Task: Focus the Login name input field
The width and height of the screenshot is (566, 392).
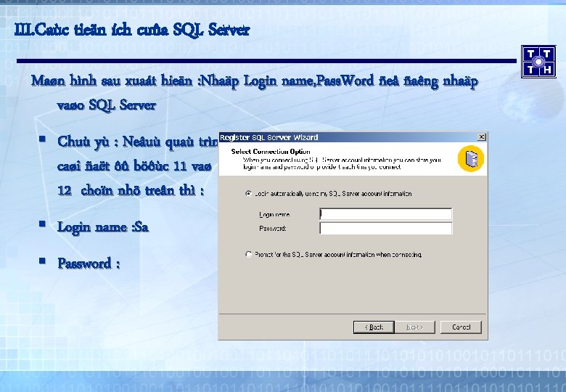Action: pos(385,214)
